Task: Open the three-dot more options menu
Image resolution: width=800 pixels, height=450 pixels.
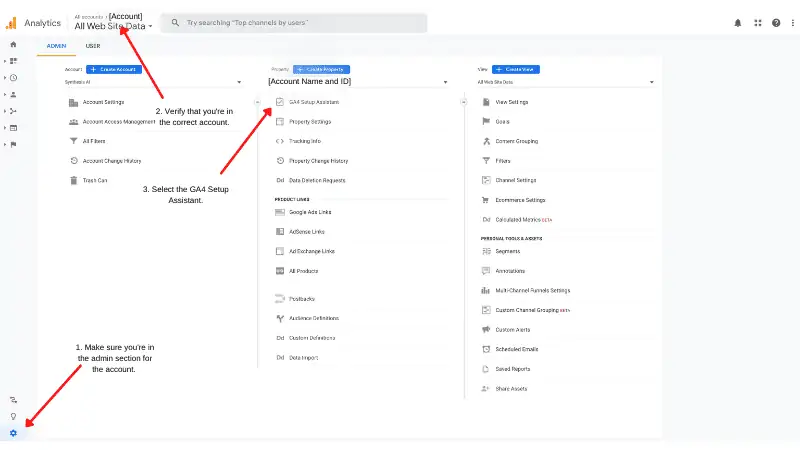Action: click(x=793, y=23)
